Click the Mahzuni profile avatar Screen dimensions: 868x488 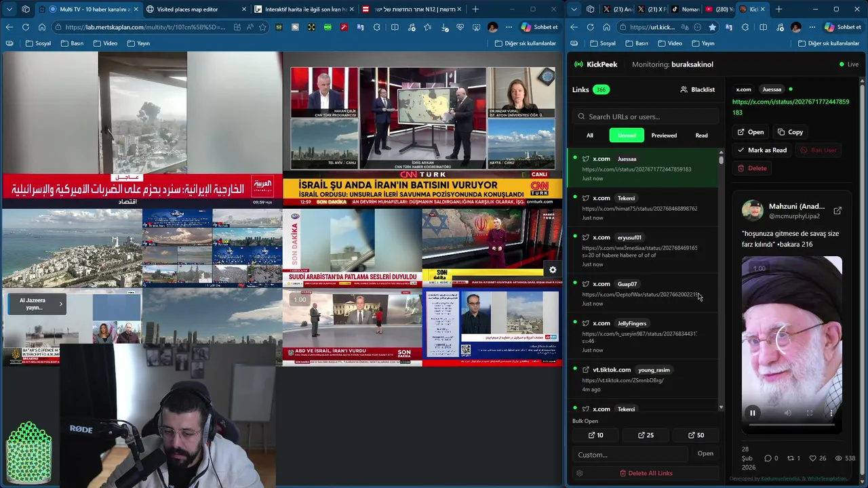pyautogui.click(x=752, y=211)
